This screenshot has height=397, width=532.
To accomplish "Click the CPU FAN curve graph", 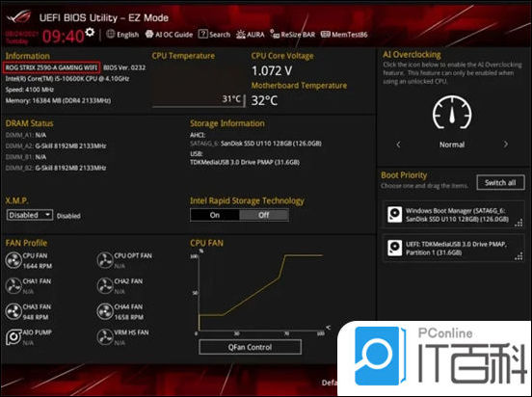I will tap(260, 293).
